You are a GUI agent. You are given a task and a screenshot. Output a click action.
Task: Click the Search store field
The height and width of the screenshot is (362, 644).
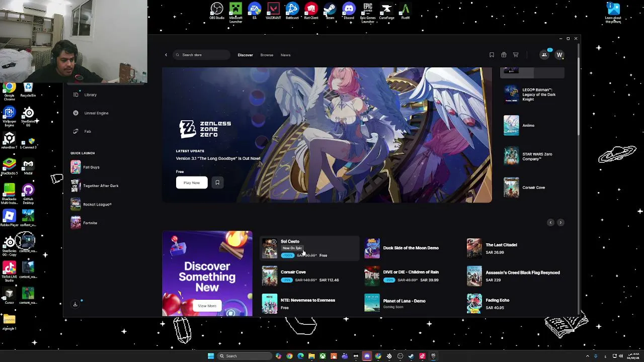coord(201,55)
